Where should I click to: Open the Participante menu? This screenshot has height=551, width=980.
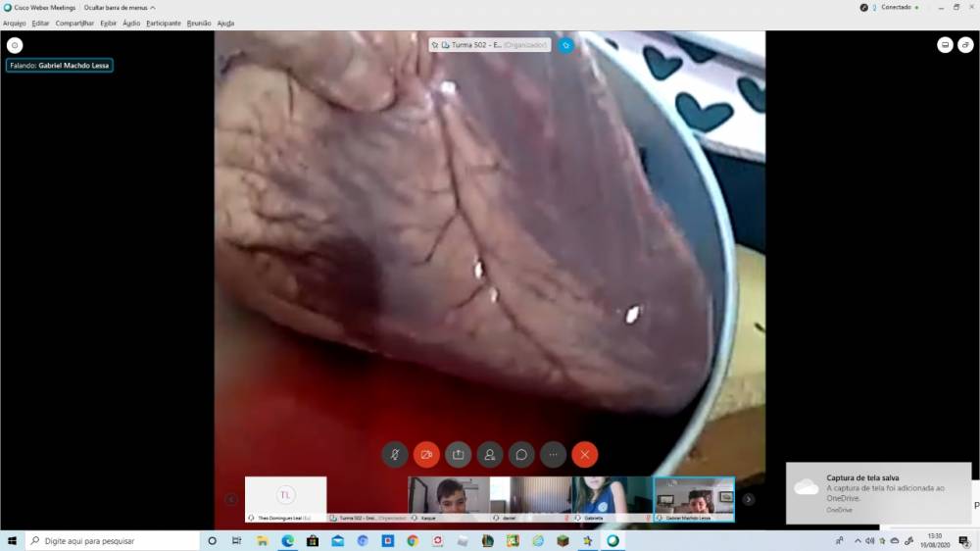[164, 23]
